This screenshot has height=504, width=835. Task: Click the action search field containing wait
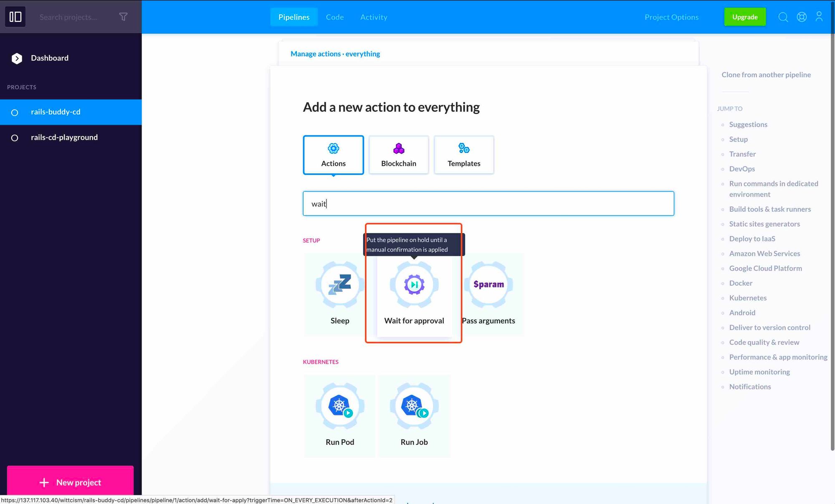click(x=488, y=204)
